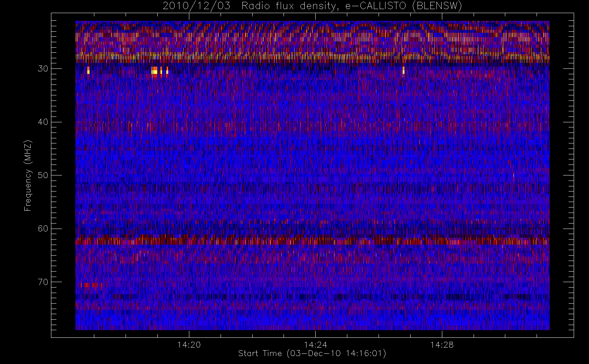
Task: Click the 60 MHz frequency tick label
Action: coord(43,229)
